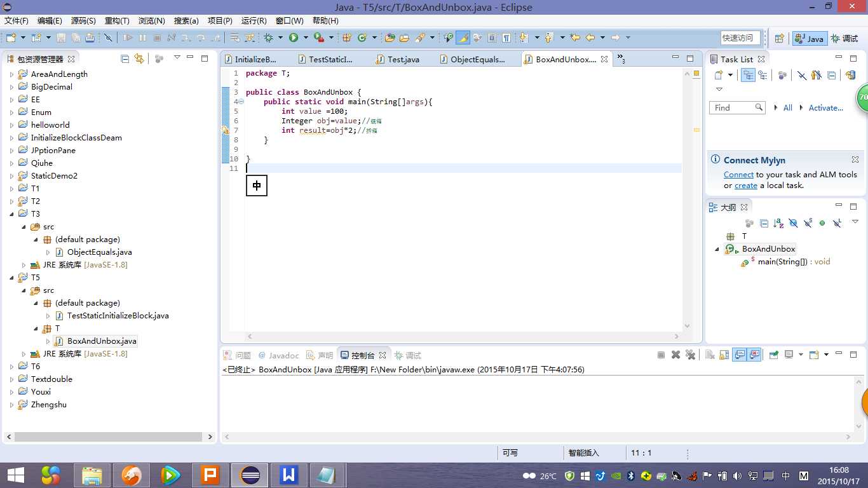Click the Pin Console icon
The image size is (868, 488).
pos(774,355)
